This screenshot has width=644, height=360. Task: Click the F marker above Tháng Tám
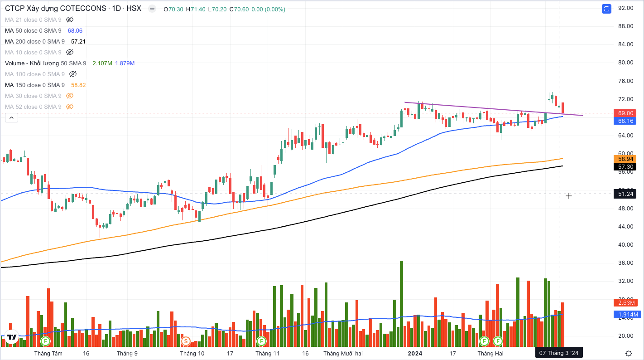(45, 341)
